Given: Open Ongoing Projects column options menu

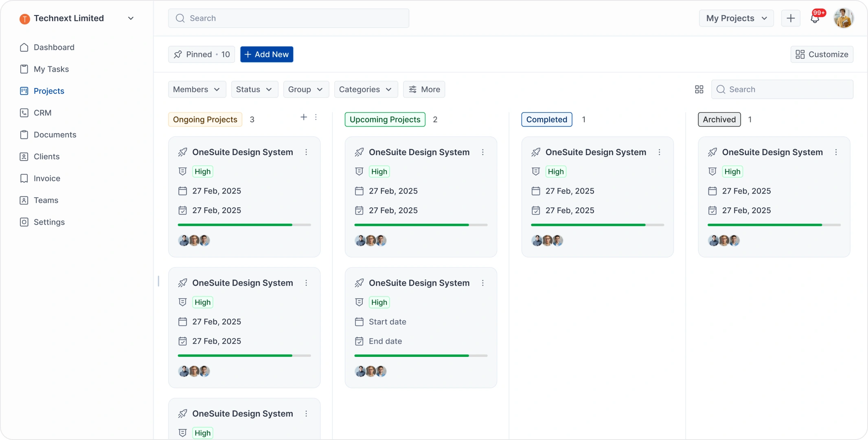Looking at the screenshot, I should 316,117.
